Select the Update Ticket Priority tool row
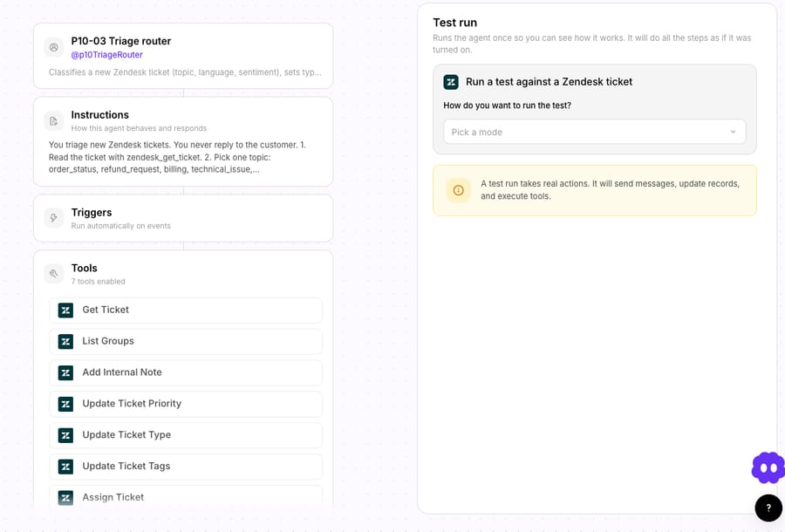The height and width of the screenshot is (532, 785). [186, 404]
